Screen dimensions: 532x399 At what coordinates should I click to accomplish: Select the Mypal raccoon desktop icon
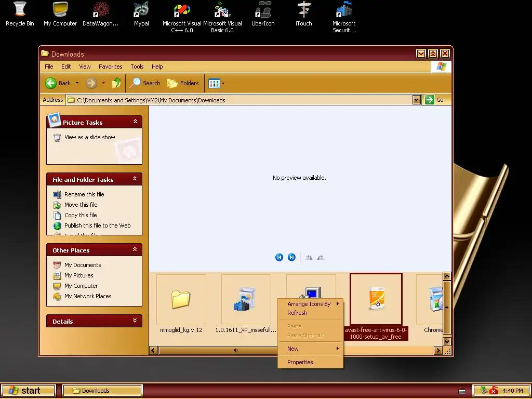point(141,14)
